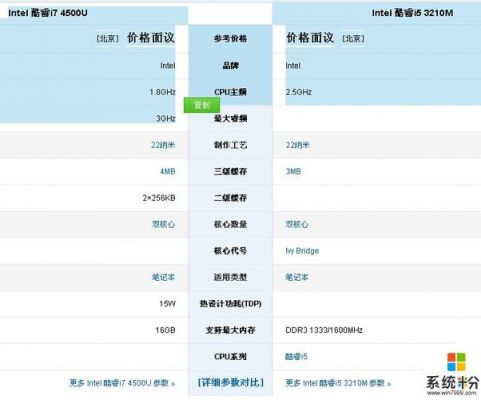Click the green 复制 copy button

pyautogui.click(x=202, y=105)
